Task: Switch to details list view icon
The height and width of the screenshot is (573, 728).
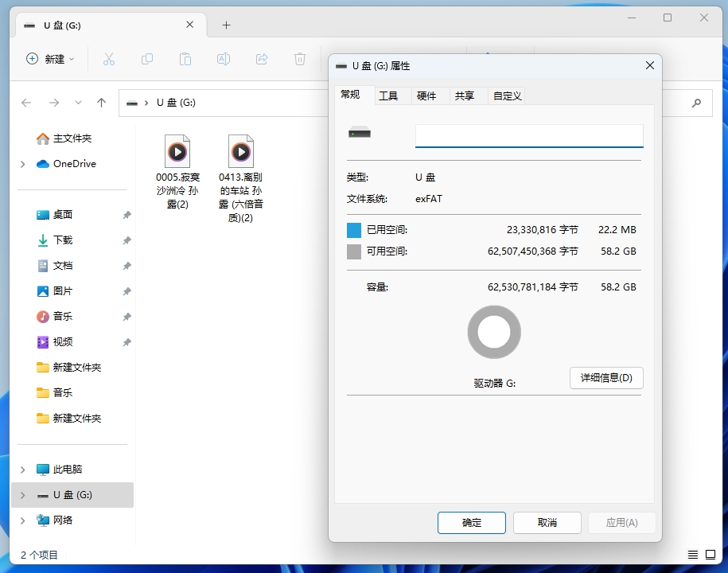Action: [x=693, y=555]
